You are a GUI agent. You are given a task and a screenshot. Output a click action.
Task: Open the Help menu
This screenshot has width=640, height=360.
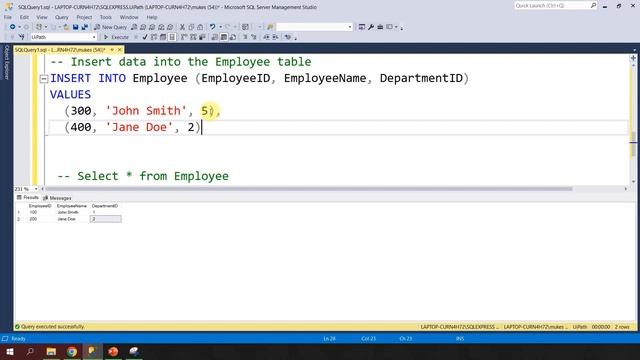tap(152, 17)
